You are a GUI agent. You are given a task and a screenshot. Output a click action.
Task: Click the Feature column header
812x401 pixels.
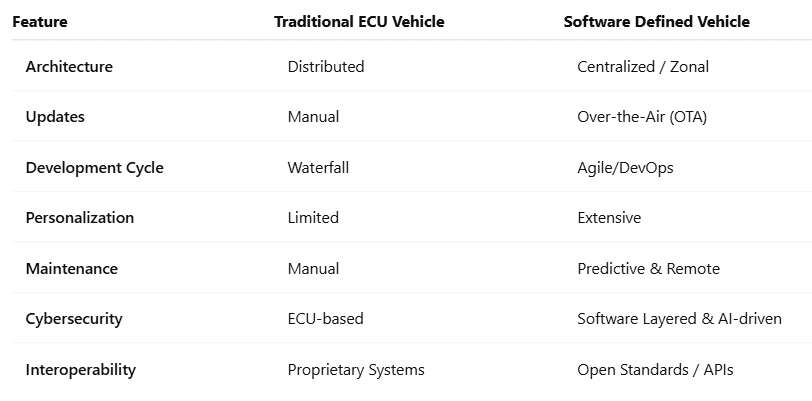coord(40,22)
